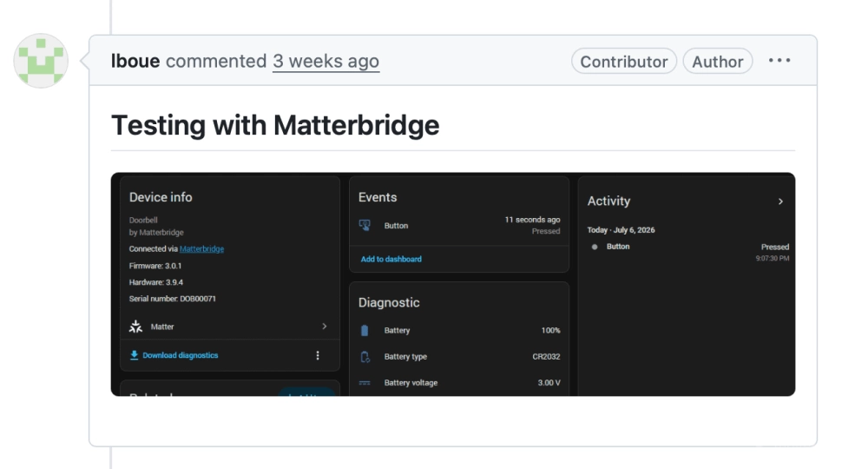Click the Download diagnostics link
868x469 pixels.
180,355
